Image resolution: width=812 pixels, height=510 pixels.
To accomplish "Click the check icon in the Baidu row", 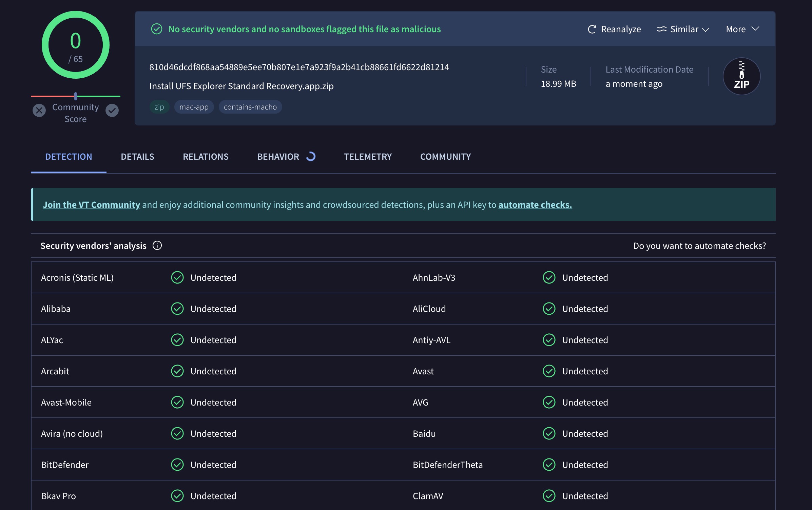I will click(x=549, y=433).
